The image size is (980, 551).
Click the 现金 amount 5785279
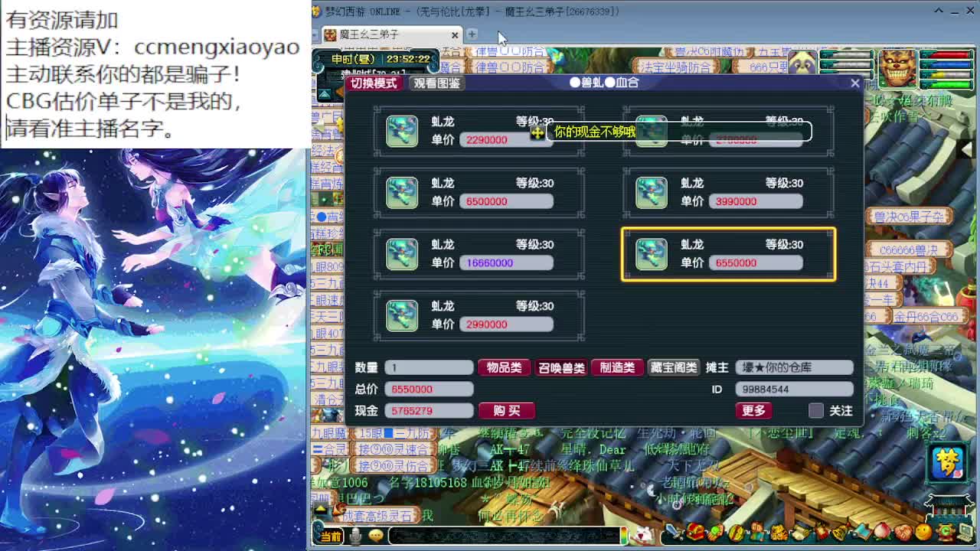coord(430,411)
